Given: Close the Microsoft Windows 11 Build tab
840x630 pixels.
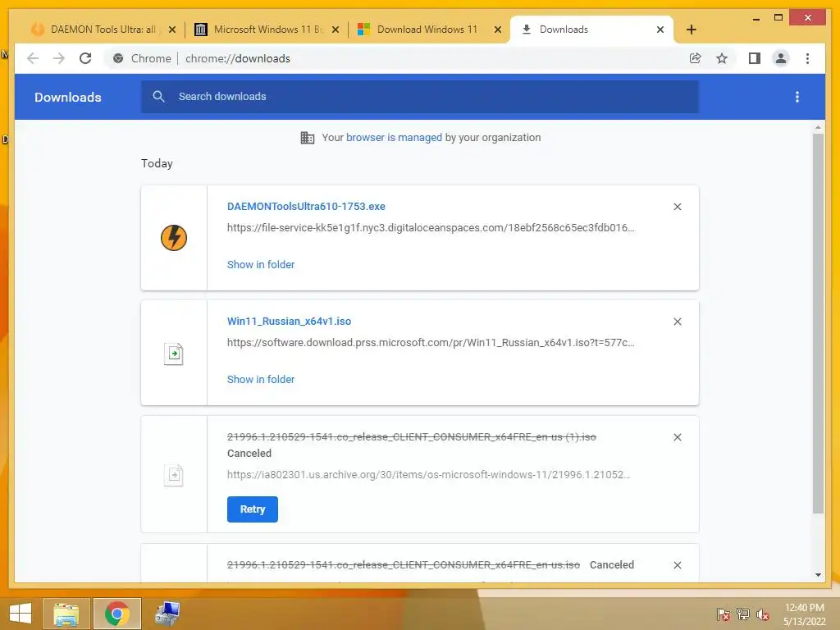Looking at the screenshot, I should (336, 30).
